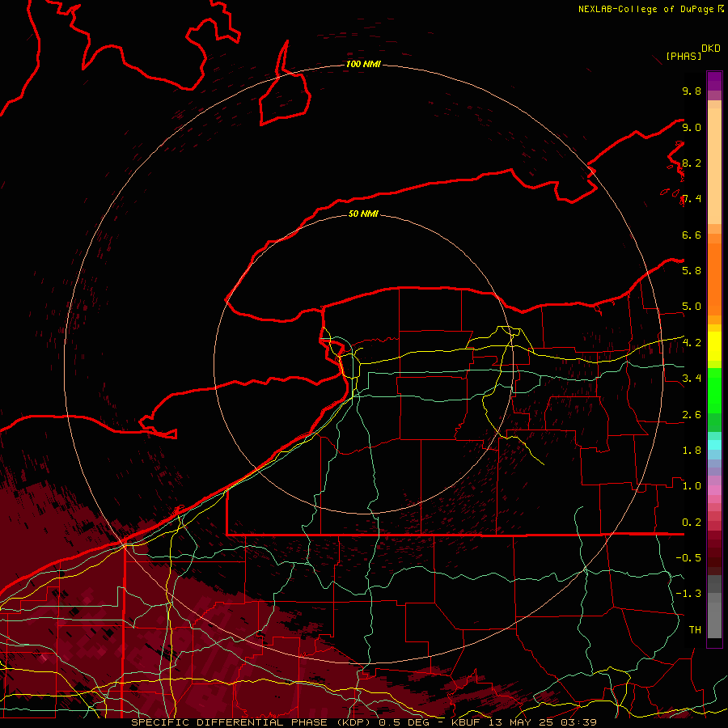Click the 0.2 scale value
Screen dimensions: 728x728
tap(692, 523)
